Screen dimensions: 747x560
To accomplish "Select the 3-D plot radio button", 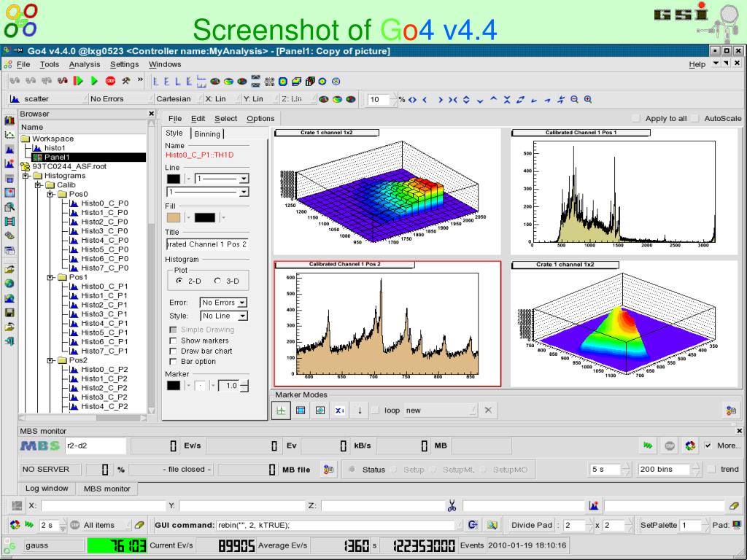I will 217,281.
